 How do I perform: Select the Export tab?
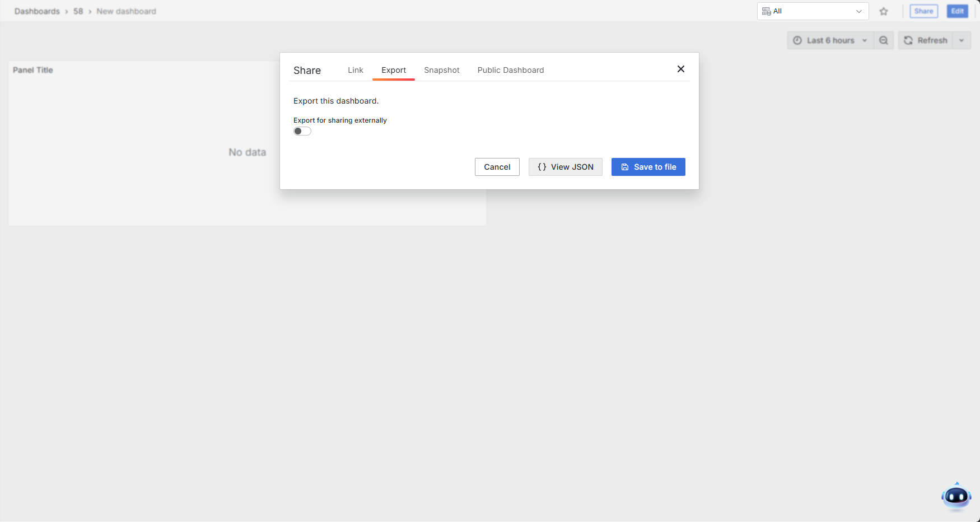394,70
